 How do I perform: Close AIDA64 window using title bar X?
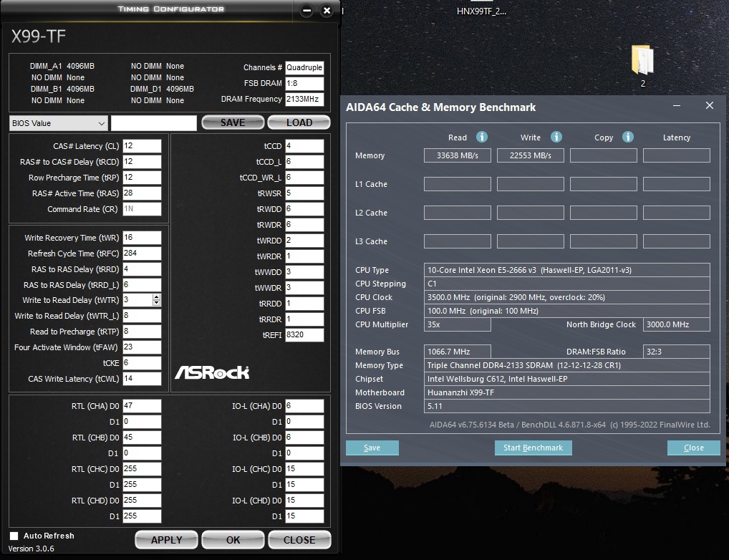[x=710, y=105]
